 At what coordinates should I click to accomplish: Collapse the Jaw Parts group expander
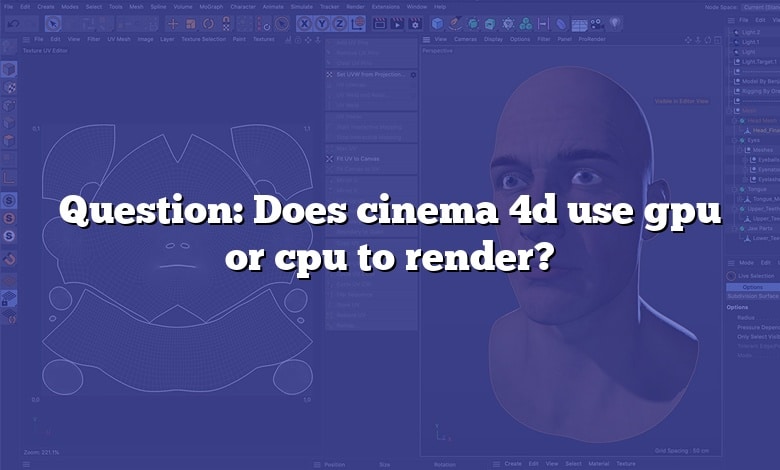click(x=735, y=228)
